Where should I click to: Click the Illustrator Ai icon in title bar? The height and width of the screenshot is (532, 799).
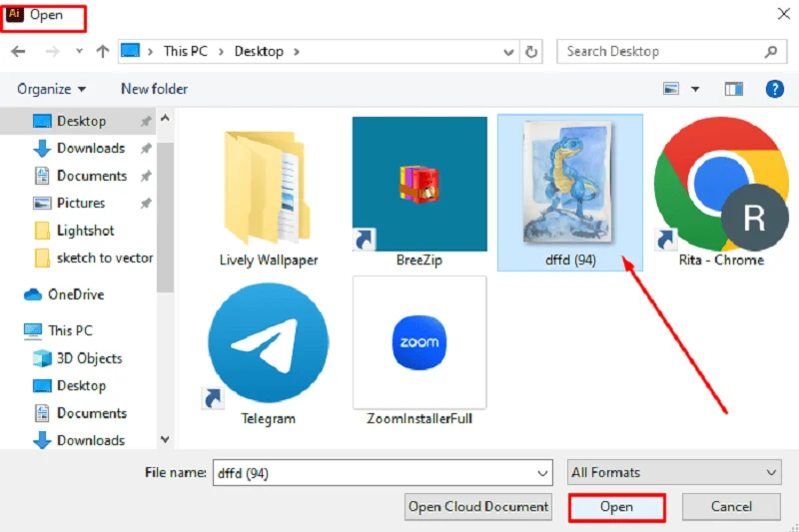pyautogui.click(x=14, y=14)
